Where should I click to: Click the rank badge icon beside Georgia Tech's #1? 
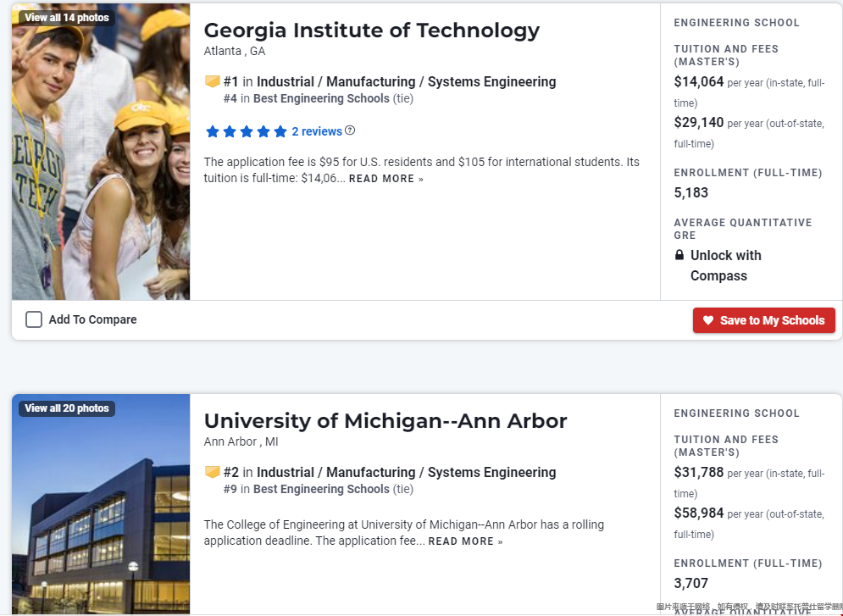[212, 82]
